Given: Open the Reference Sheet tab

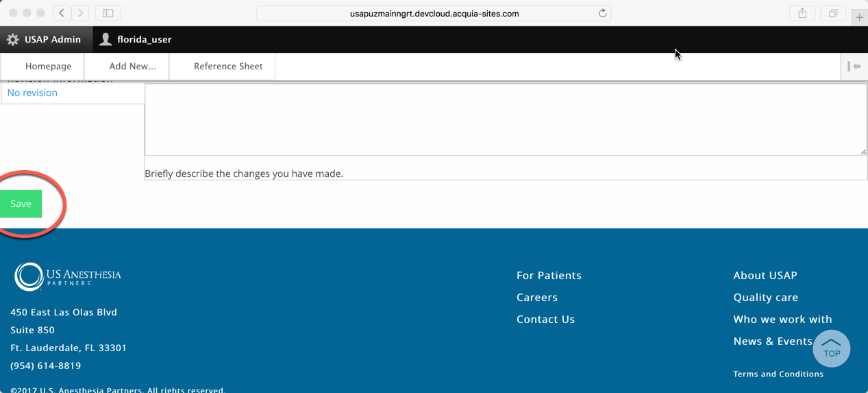Looking at the screenshot, I should pyautogui.click(x=228, y=67).
